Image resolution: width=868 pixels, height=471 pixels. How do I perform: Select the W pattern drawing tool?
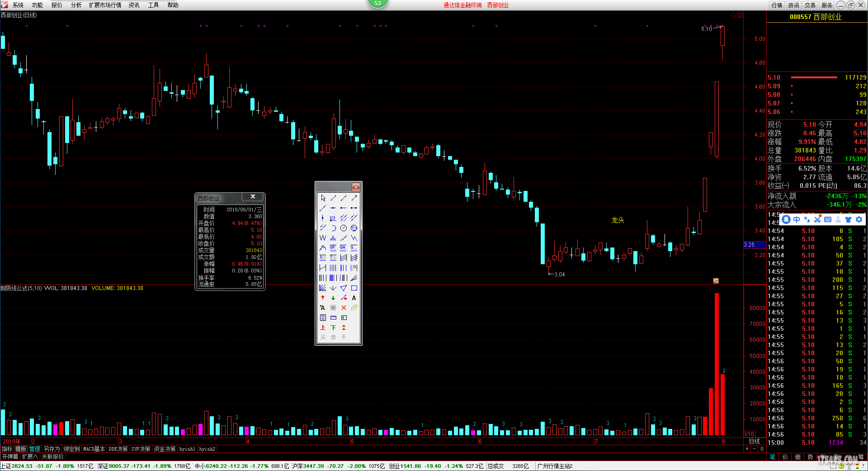[323, 238]
